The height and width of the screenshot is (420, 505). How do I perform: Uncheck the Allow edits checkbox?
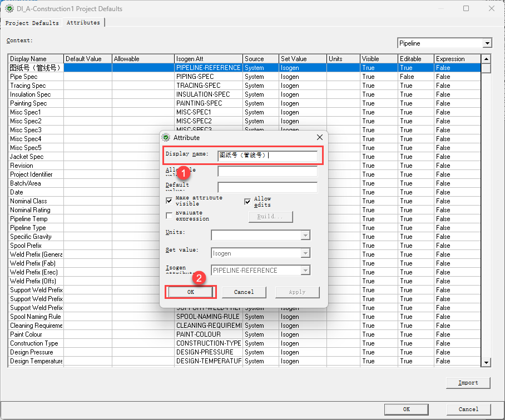[x=248, y=202]
